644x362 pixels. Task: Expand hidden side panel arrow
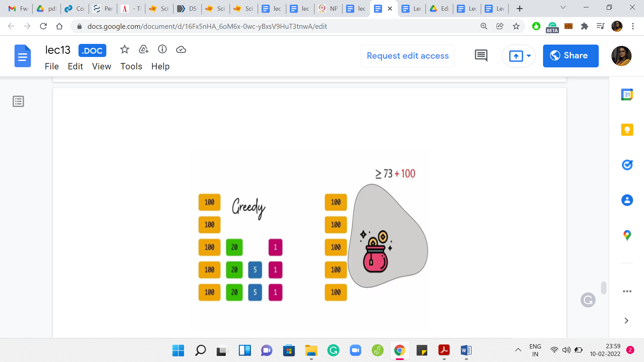tap(626, 321)
